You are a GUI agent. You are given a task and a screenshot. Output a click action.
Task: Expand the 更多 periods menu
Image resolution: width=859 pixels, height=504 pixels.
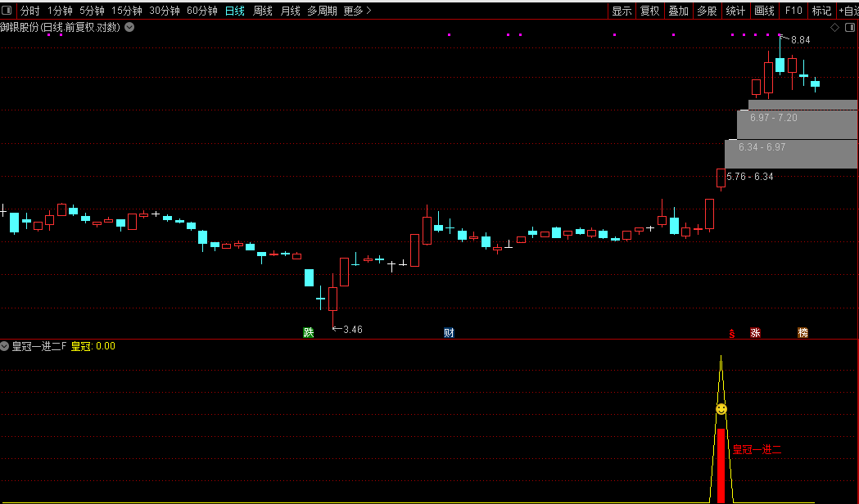coord(358,11)
